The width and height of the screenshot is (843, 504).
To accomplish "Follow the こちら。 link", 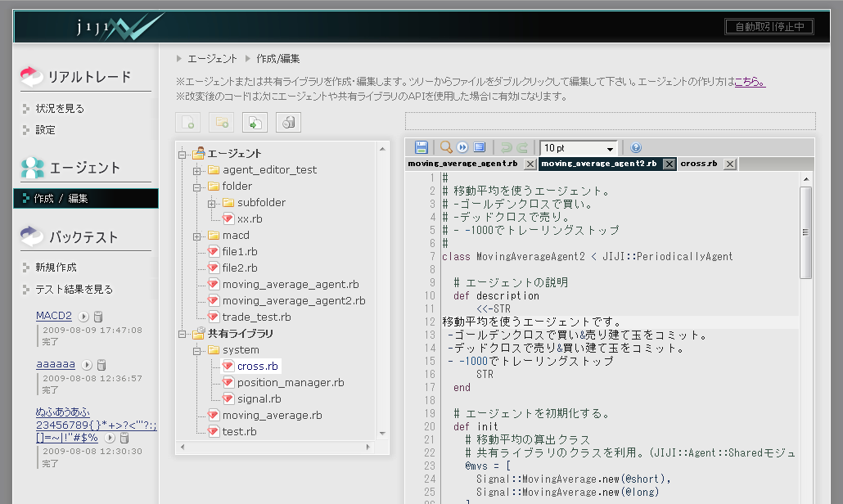I will tap(750, 82).
